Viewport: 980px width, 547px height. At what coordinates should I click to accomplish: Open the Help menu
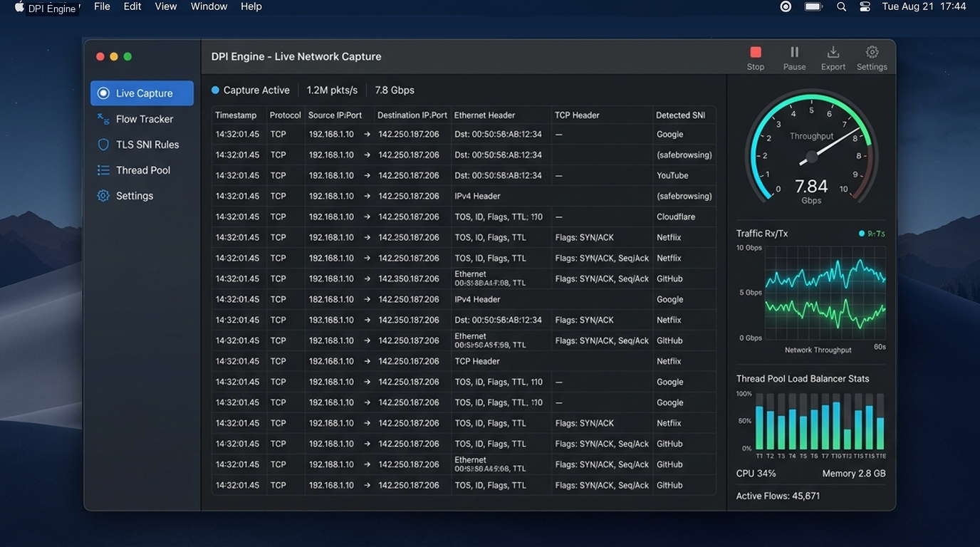[x=251, y=6]
